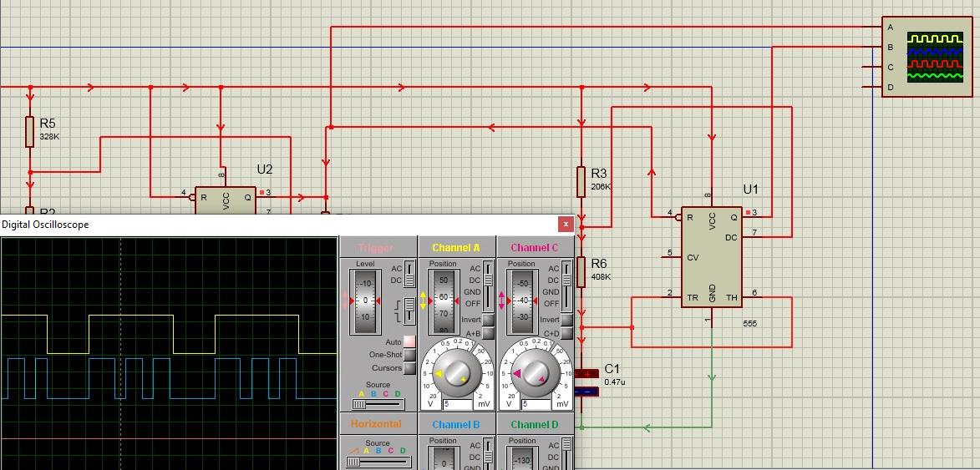Select resistor R3 symbol
Screen dimensions: 980x470
[581, 182]
